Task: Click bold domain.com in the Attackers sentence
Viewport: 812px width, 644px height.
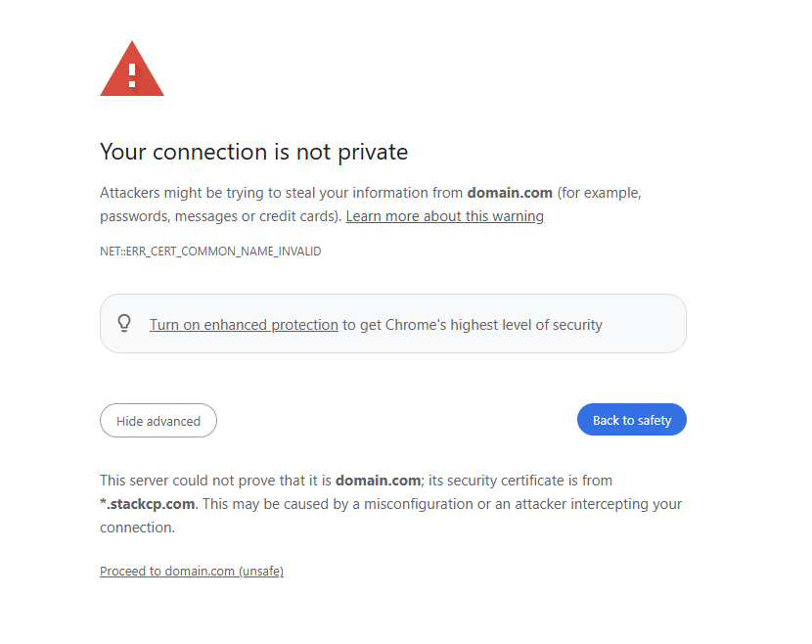Action: [x=510, y=193]
